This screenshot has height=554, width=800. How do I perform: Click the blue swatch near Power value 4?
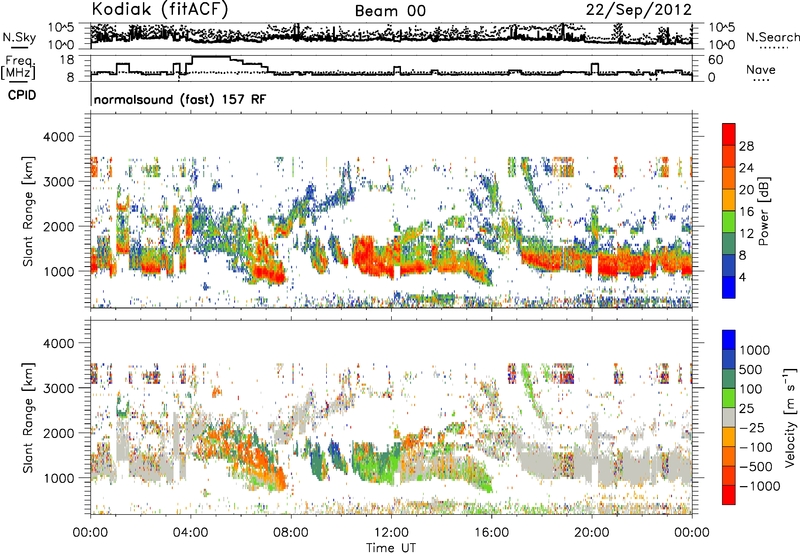[729, 287]
